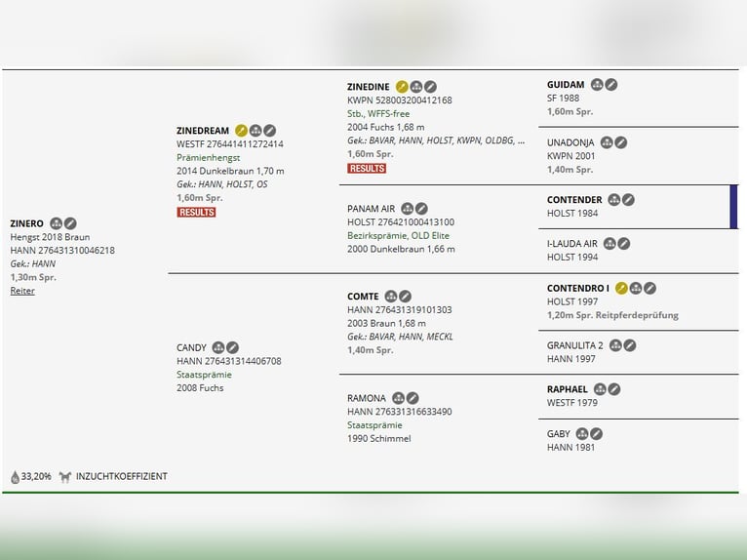The width and height of the screenshot is (747, 560).
Task: Open the pedigree icon next to ZINERO
Action: coord(56,223)
